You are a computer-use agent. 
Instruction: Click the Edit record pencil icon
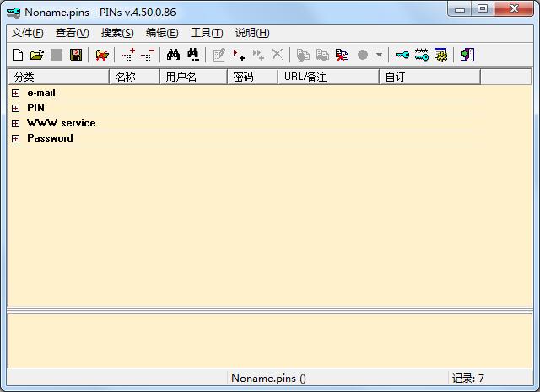(219, 55)
